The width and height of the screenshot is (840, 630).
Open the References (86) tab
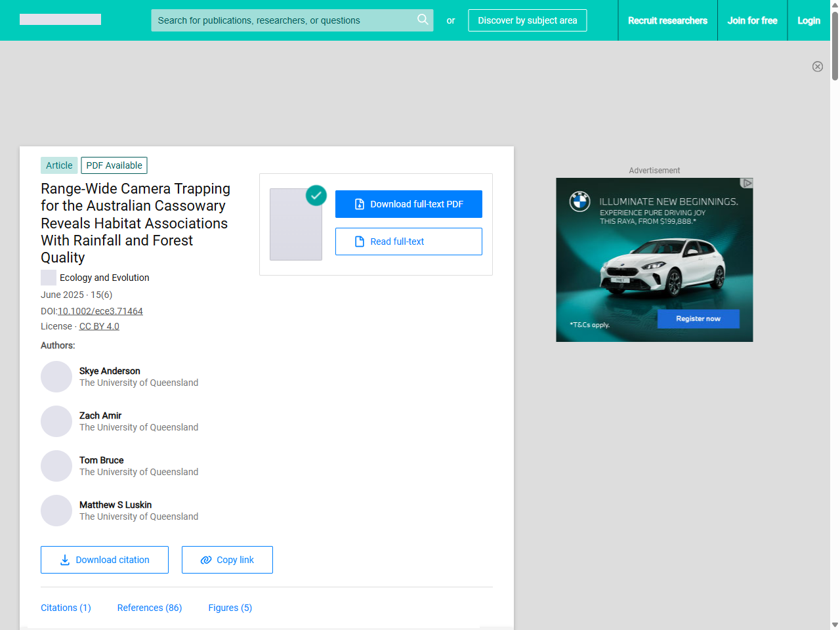[149, 608]
